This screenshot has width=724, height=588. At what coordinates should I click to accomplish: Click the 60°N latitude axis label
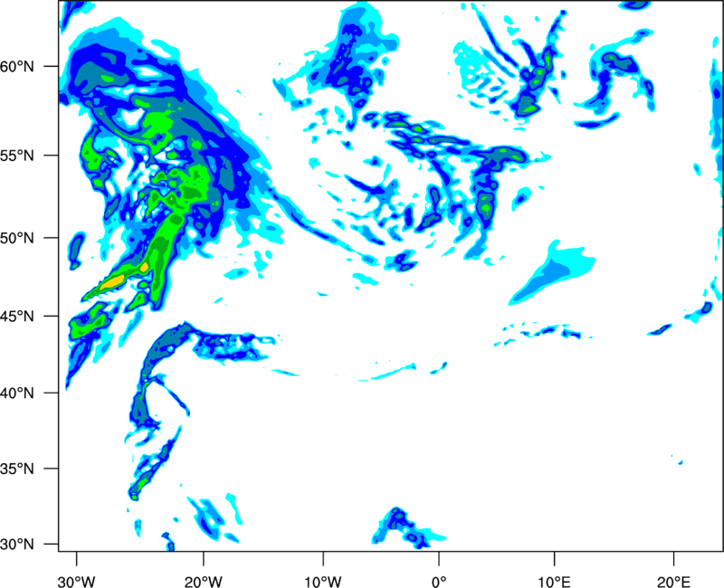pos(17,67)
